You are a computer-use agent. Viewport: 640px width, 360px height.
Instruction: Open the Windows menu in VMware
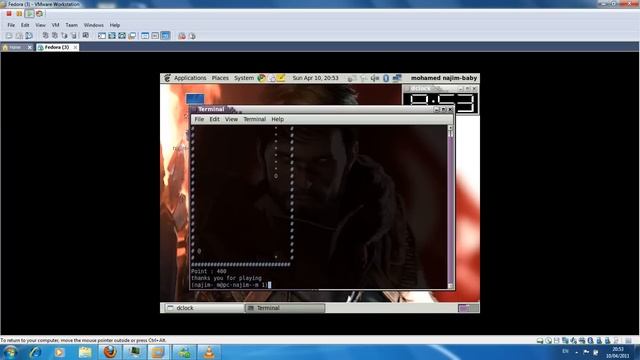[x=93, y=25]
